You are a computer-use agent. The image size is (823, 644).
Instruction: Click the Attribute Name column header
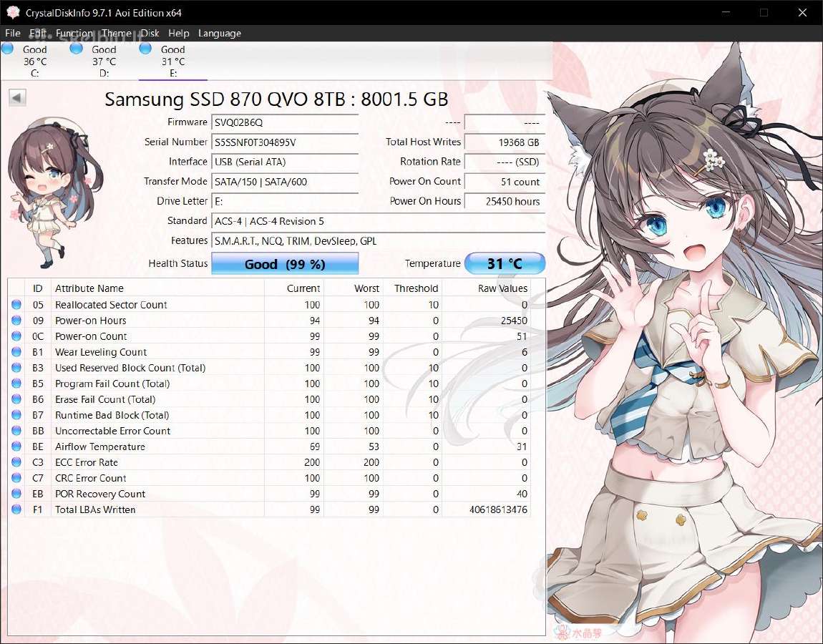(157, 288)
